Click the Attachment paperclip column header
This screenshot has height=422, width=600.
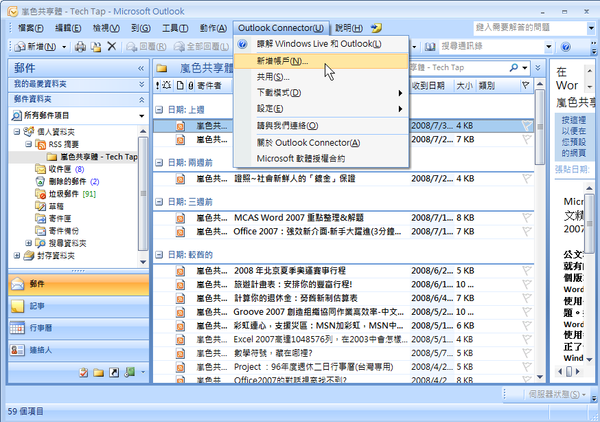pos(191,86)
